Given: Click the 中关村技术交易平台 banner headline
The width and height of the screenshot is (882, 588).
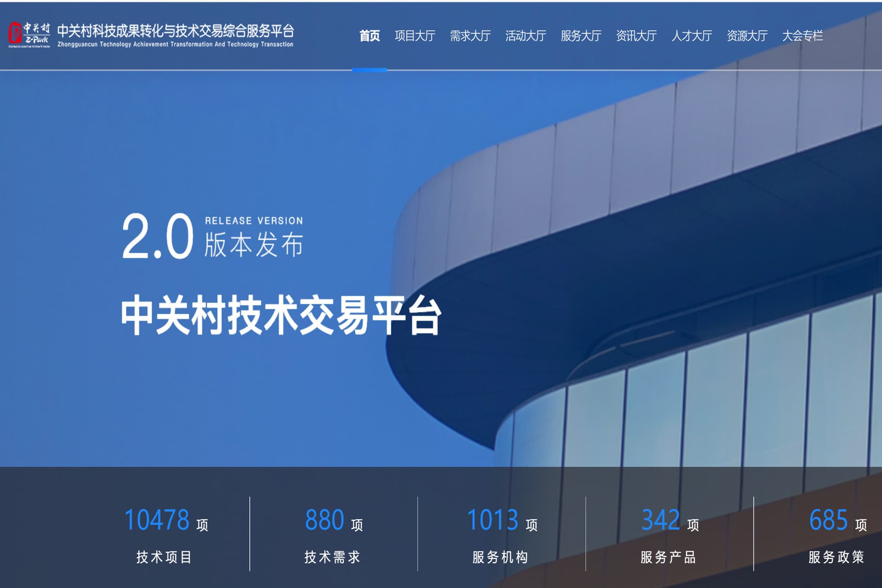Looking at the screenshot, I should click(x=280, y=315).
